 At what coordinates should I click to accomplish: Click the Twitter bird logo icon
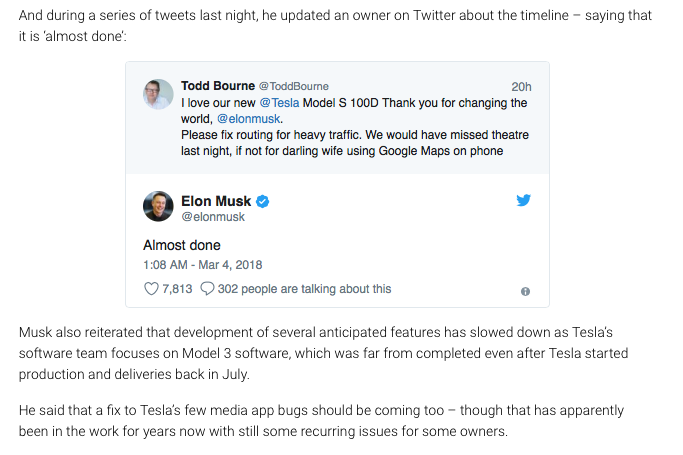(523, 200)
